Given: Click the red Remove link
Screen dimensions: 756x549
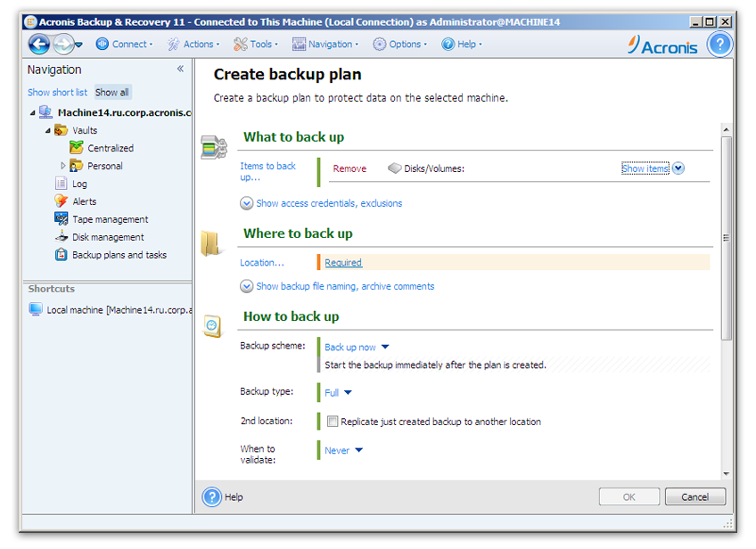Looking at the screenshot, I should [349, 168].
